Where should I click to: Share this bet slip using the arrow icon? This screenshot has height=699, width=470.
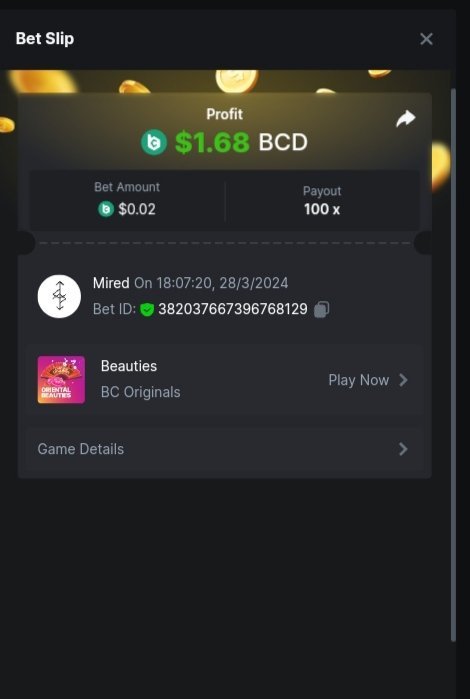[406, 119]
